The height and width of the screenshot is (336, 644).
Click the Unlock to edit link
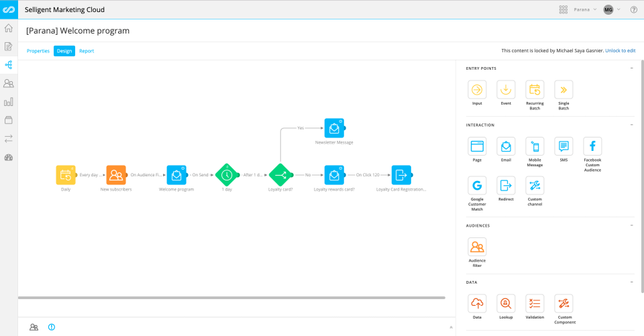click(620, 50)
